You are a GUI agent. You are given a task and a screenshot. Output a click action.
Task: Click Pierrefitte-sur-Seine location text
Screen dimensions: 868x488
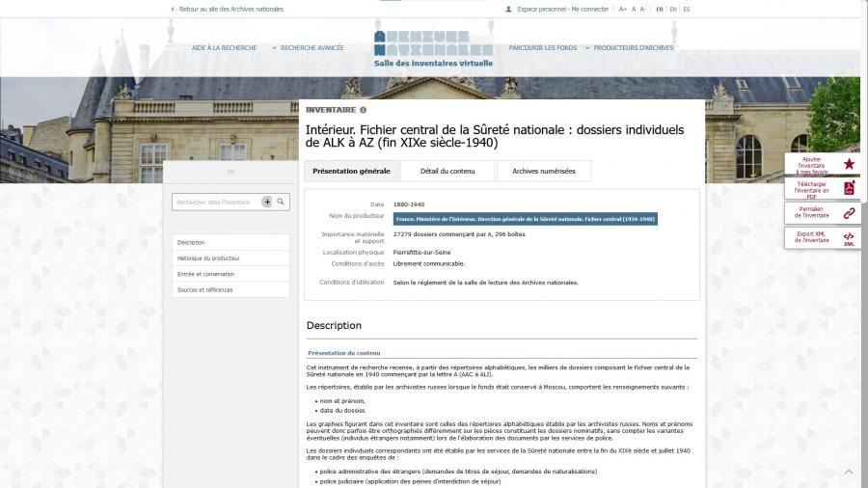coord(421,253)
